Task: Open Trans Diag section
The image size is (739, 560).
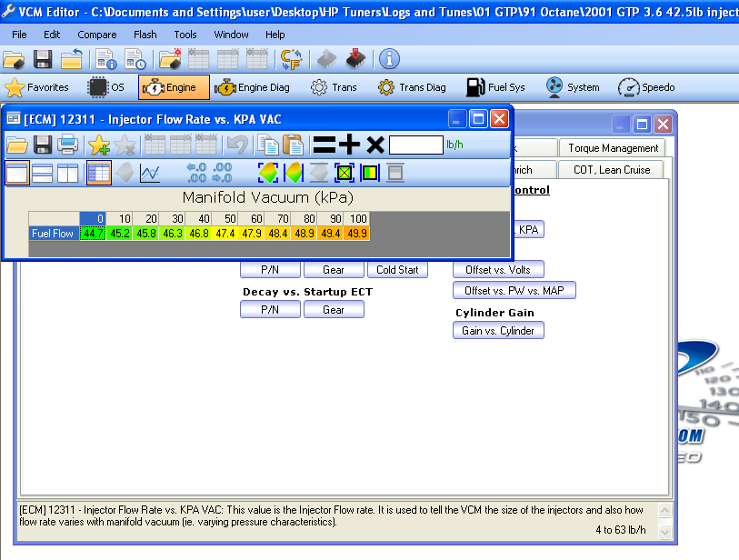Action: [412, 87]
